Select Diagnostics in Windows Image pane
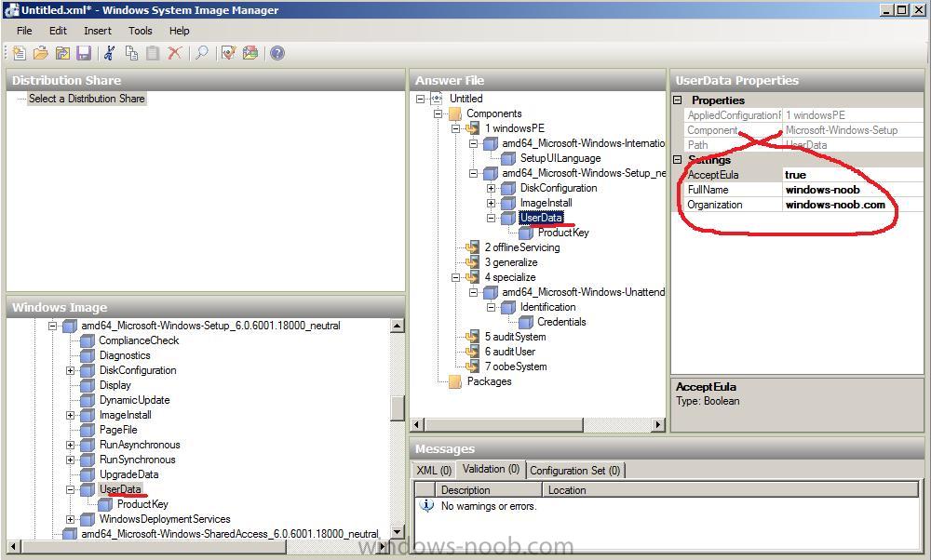 click(x=125, y=355)
